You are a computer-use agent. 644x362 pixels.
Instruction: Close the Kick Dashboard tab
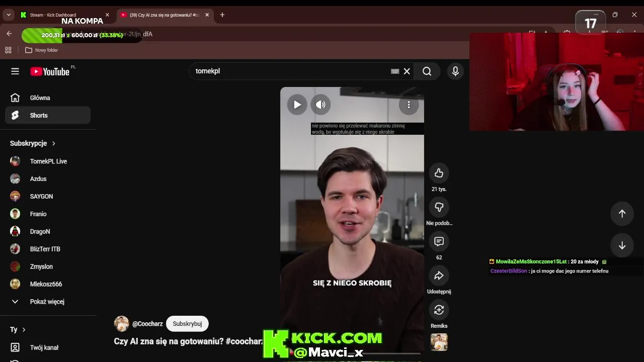(x=107, y=15)
